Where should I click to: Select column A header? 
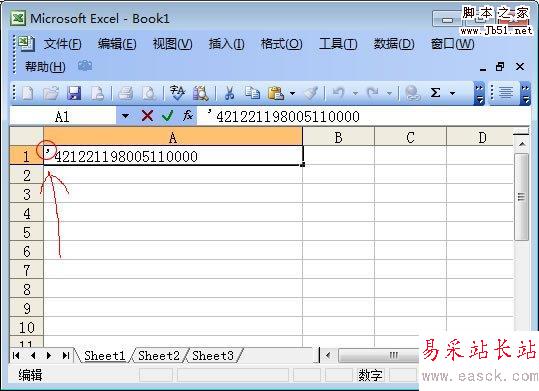[x=173, y=138]
